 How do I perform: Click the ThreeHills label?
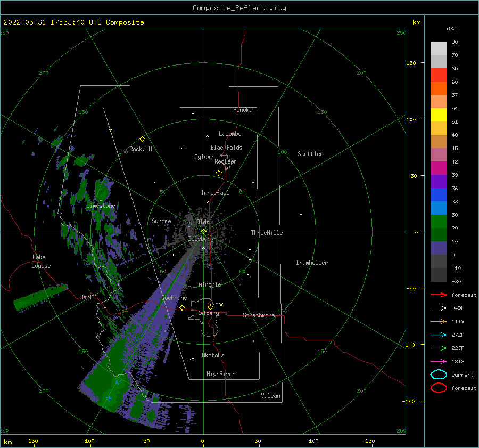(267, 233)
